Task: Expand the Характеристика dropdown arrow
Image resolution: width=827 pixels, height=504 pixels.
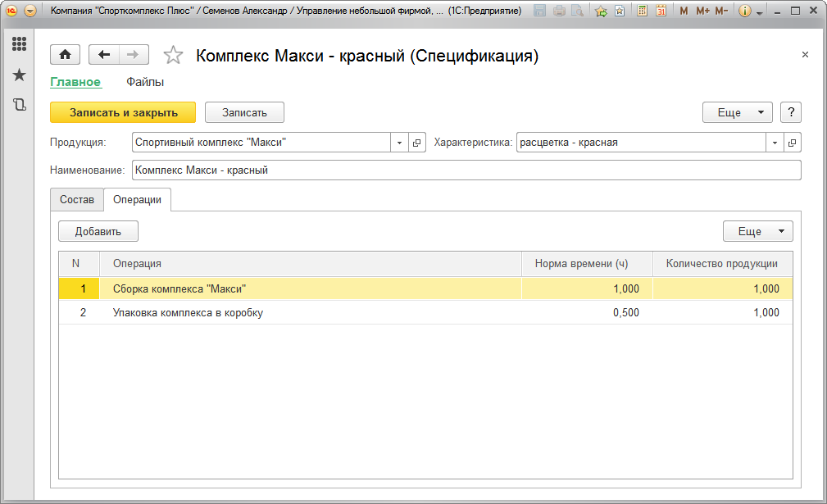Action: (x=775, y=143)
